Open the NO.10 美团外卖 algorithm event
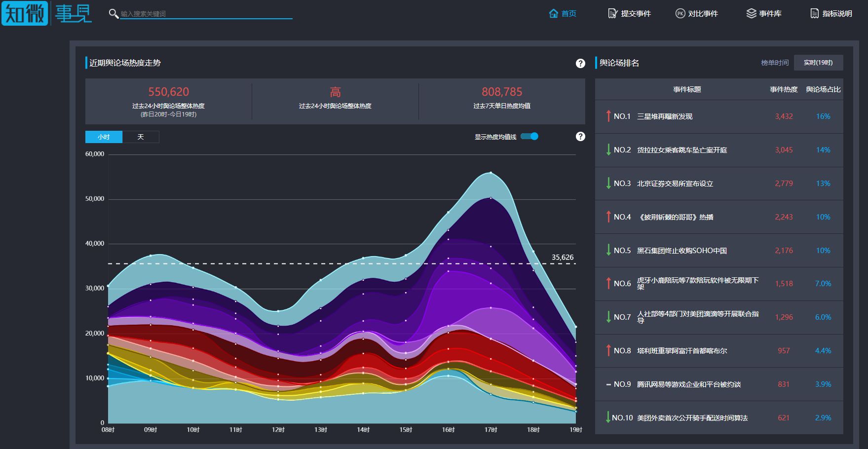Viewport: 868px width, 449px height. [x=692, y=418]
